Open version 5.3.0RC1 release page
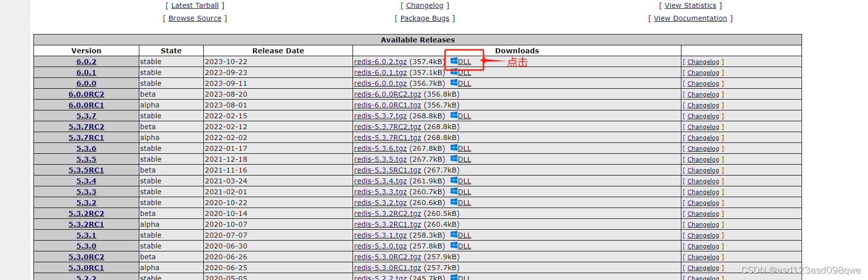The width and height of the screenshot is (868, 280). click(86, 268)
